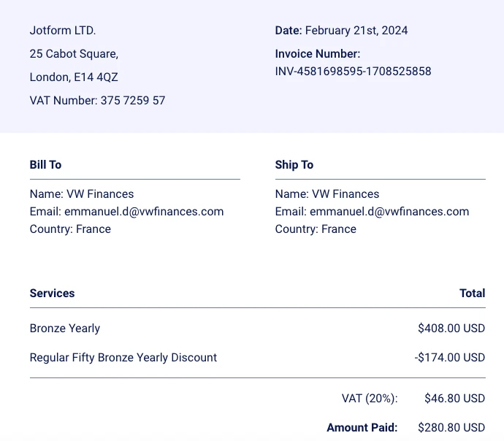Click the Bill To heading
This screenshot has width=504, height=441.
[x=45, y=165]
